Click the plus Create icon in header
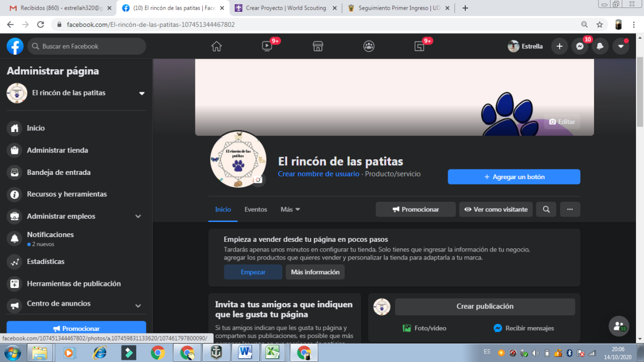644x362 pixels. coord(559,46)
